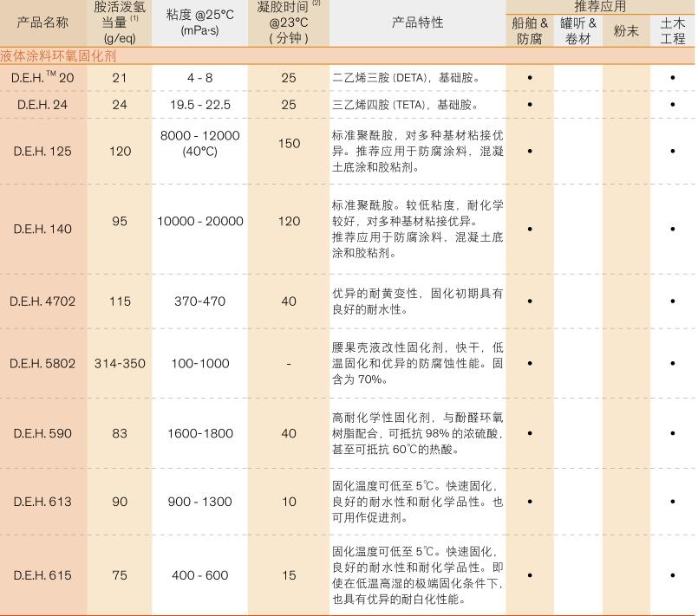The width and height of the screenshot is (698, 616).
Task: Select the 产品名称 column header
Action: pyautogui.click(x=42, y=23)
